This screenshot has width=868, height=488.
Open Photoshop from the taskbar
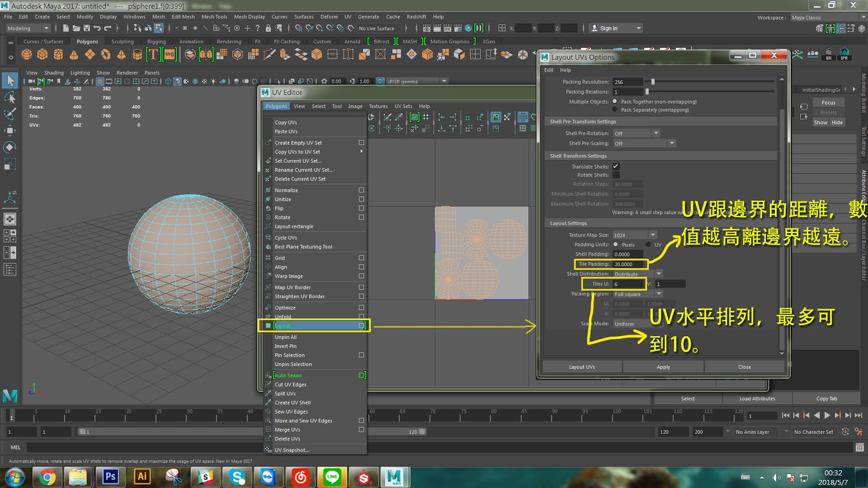(111, 477)
